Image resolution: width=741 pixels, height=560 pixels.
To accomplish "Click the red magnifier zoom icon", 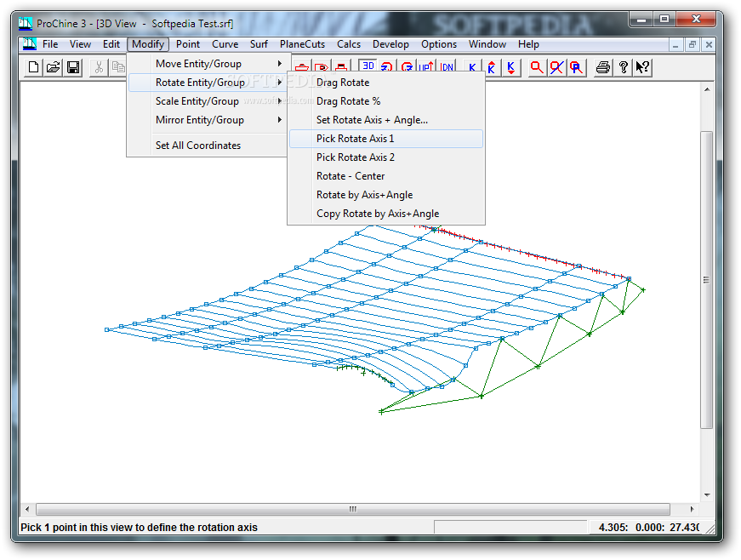I will coord(536,67).
